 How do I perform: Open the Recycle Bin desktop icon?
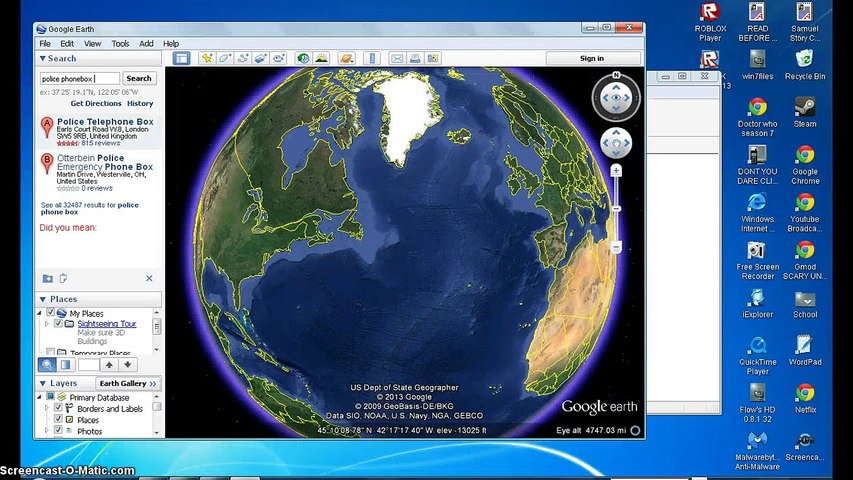[x=805, y=65]
